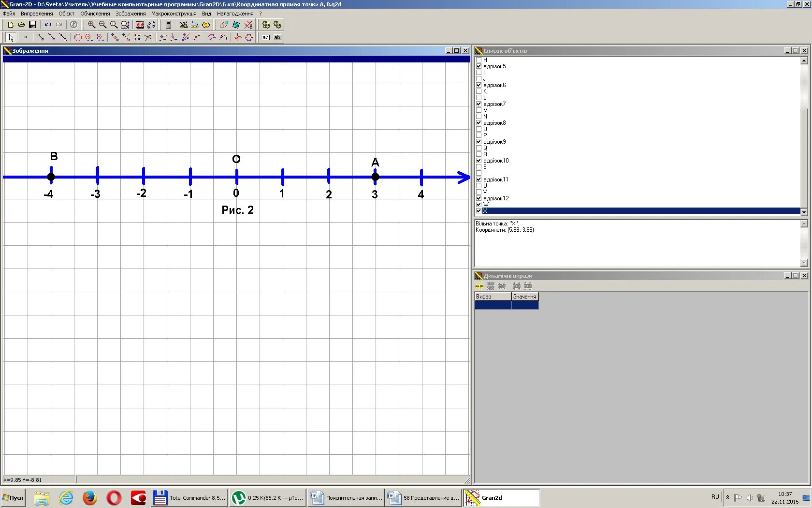Viewport: 812px width, 508px height.
Task: Click the animation film strip icon
Action: (x=140, y=25)
